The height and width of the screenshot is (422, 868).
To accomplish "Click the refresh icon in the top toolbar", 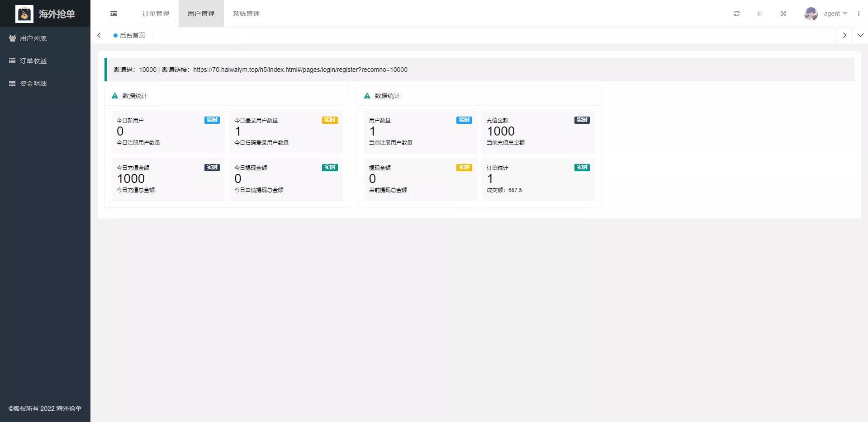I will pyautogui.click(x=736, y=14).
